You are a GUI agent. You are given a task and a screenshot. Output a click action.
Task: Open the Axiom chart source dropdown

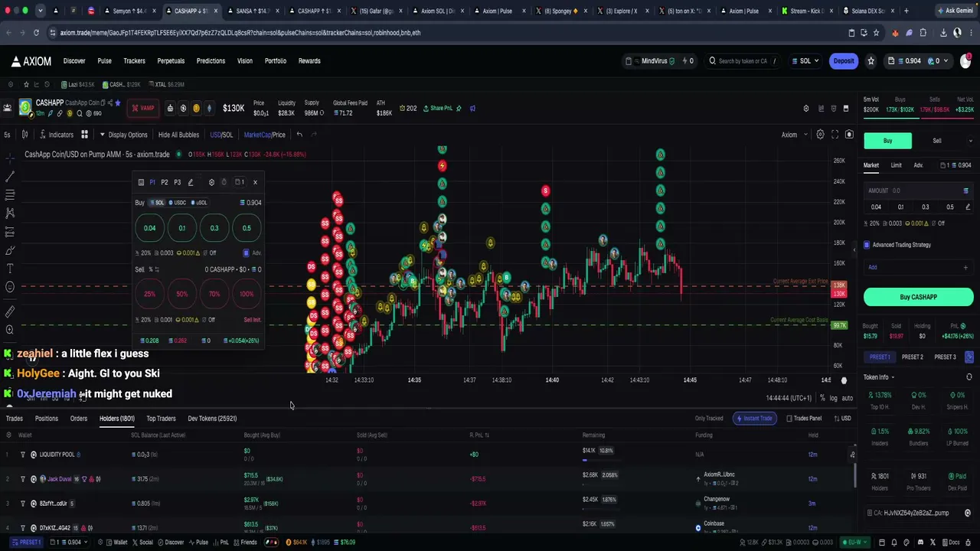795,135
